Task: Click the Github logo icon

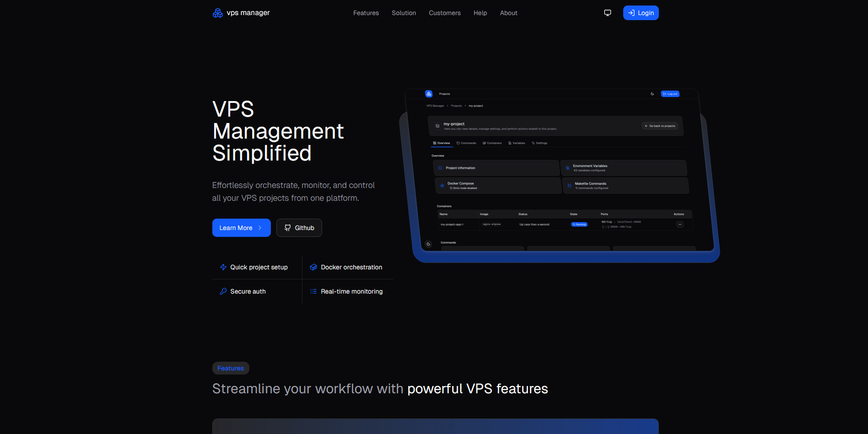Action: pos(287,228)
